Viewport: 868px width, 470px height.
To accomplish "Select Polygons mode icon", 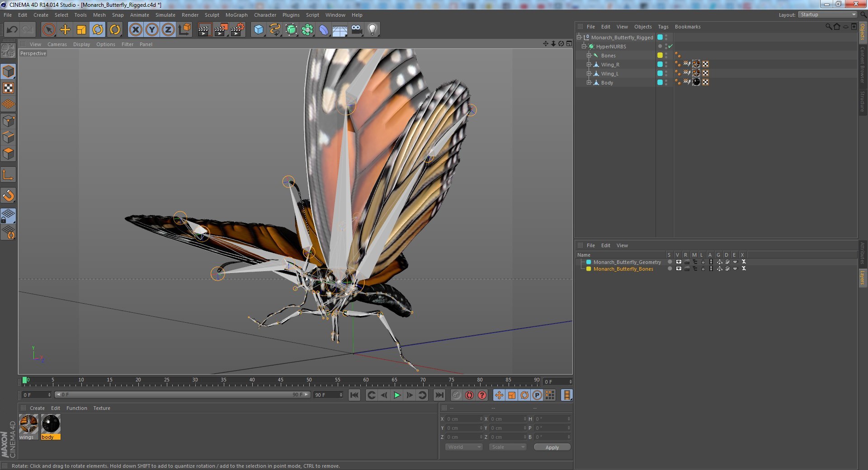I will tap(8, 153).
